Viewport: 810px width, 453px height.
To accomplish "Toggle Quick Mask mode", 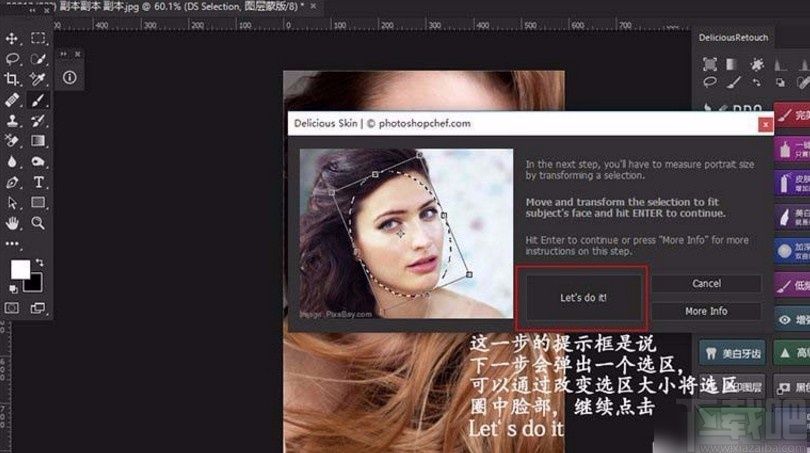I will pos(11,308).
